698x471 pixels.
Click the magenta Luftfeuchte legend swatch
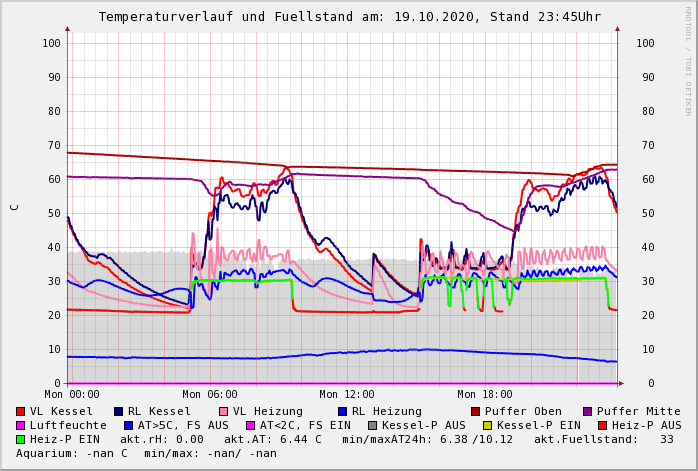tap(21, 425)
